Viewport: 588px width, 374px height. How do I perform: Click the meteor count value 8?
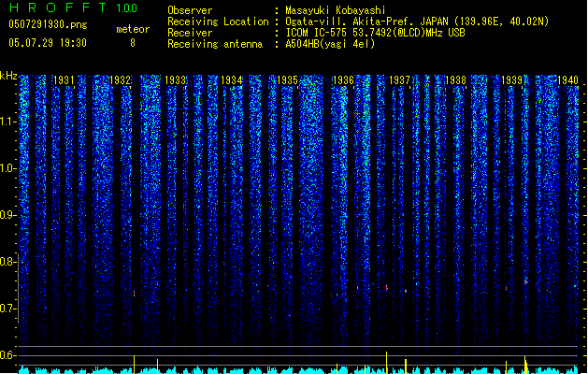pos(133,43)
